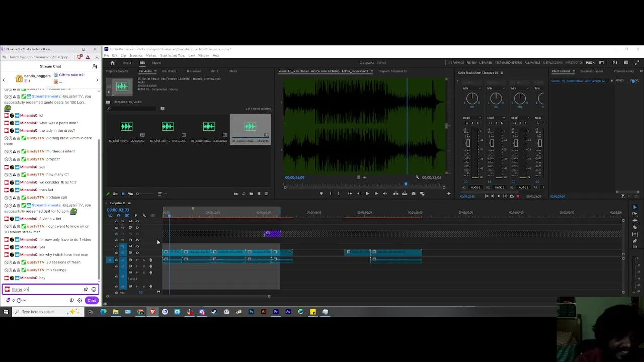Adjust Audio 1 volume fader

pos(468,143)
